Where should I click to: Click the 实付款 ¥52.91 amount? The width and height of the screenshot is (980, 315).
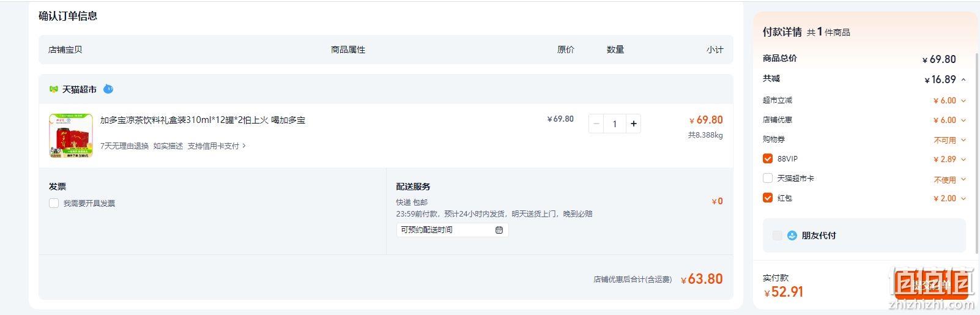click(783, 292)
